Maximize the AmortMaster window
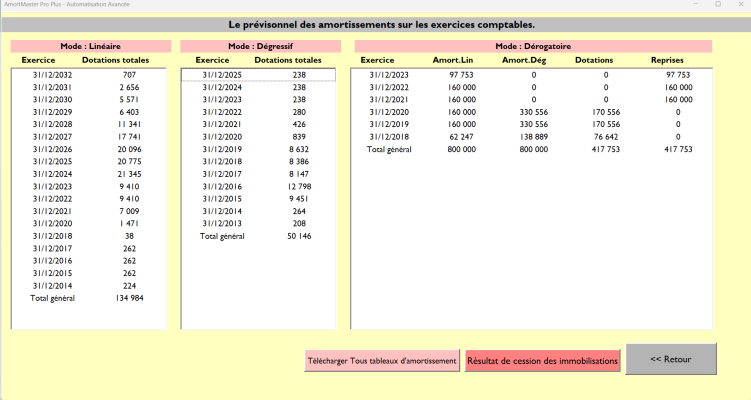This screenshot has width=751, height=400. pos(718,4)
